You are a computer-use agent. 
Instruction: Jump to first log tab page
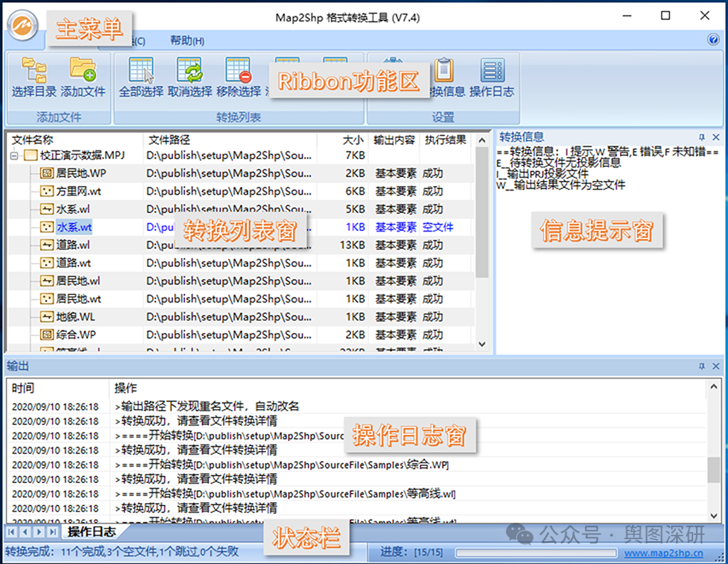[11, 531]
